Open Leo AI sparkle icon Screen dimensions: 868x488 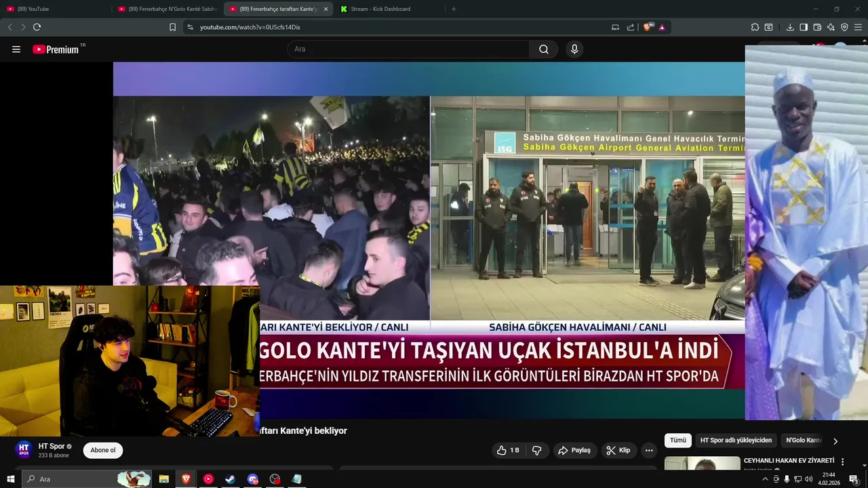coord(831,27)
